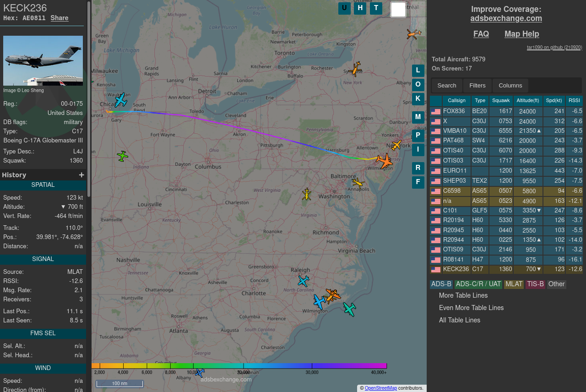The image size is (586, 392).
Task: Select the R20194 table row
Action: pos(506,220)
